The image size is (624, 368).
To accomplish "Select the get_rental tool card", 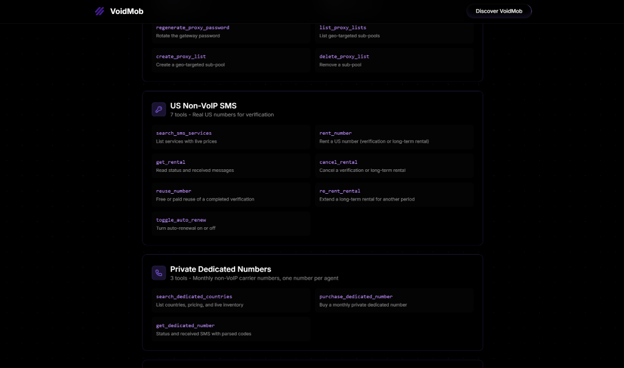I will pos(231,166).
